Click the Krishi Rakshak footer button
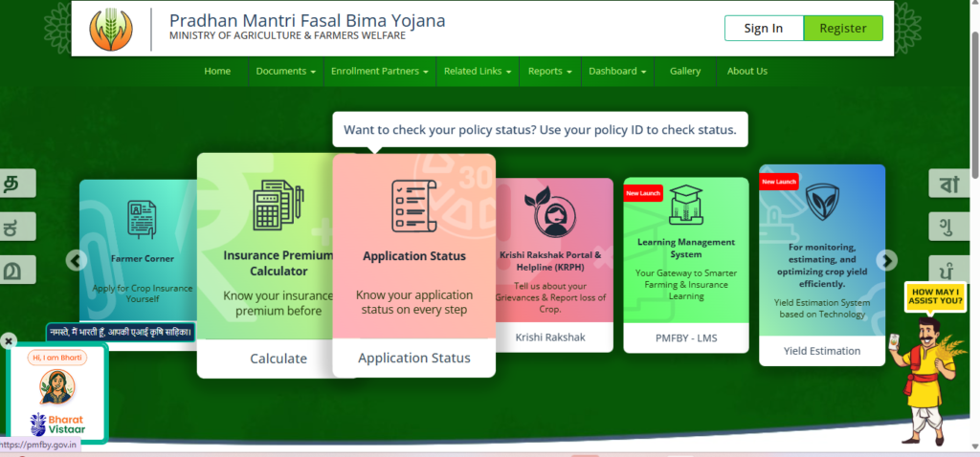The width and height of the screenshot is (980, 457). pos(550,337)
